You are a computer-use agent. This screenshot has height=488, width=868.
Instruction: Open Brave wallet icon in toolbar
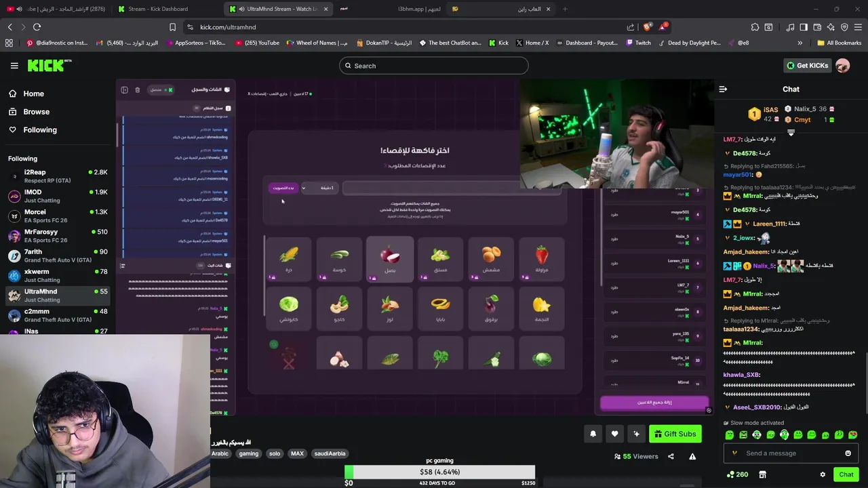pos(817,27)
